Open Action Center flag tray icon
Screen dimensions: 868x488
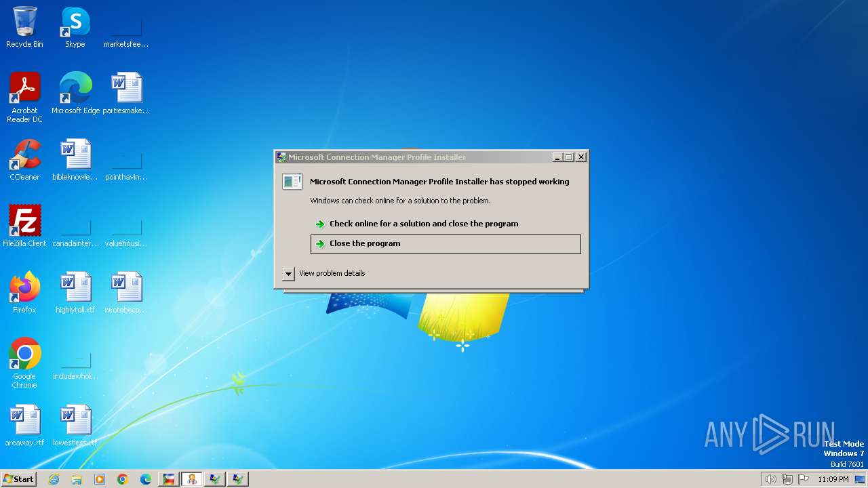click(804, 479)
